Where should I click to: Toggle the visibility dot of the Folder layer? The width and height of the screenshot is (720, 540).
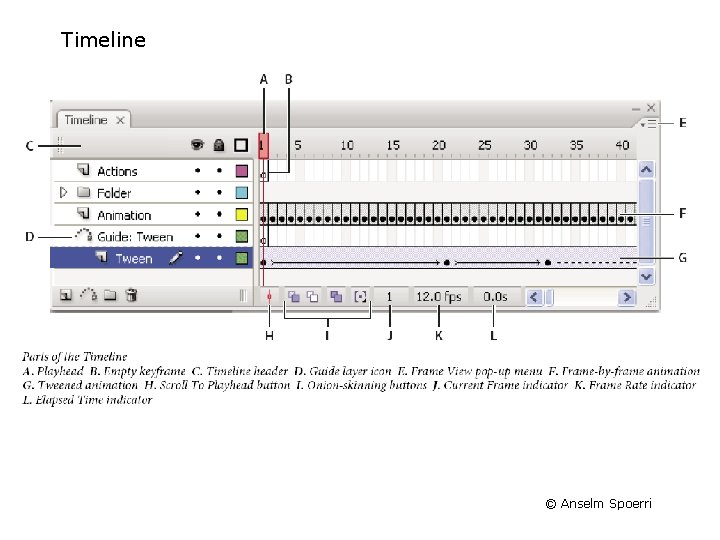tap(197, 192)
